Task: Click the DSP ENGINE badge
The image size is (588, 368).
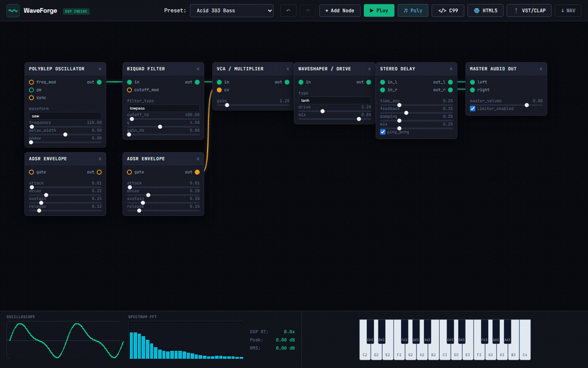Action: [76, 11]
